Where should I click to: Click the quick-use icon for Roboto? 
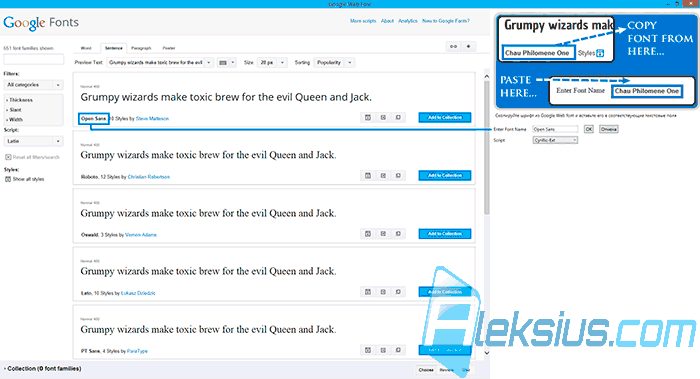pos(383,175)
